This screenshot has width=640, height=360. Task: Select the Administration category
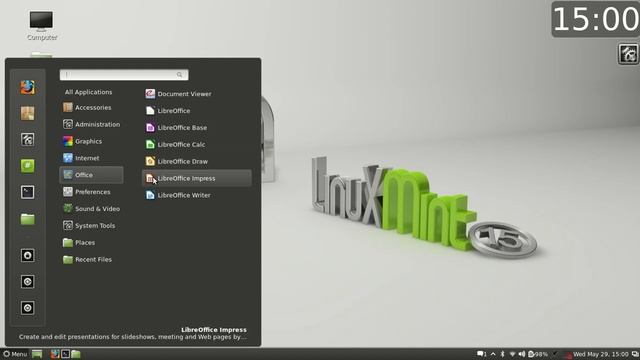tap(91, 124)
